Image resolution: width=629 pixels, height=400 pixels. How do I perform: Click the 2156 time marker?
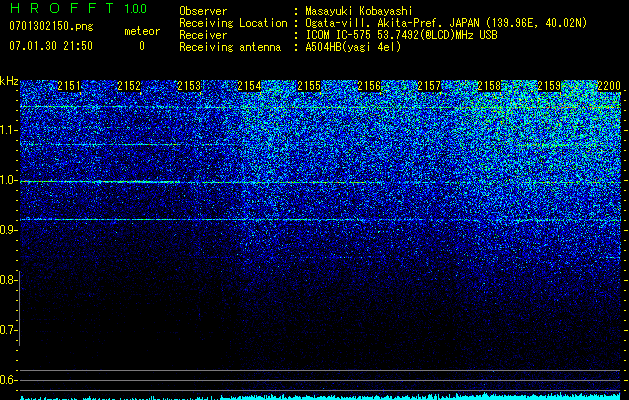(369, 86)
